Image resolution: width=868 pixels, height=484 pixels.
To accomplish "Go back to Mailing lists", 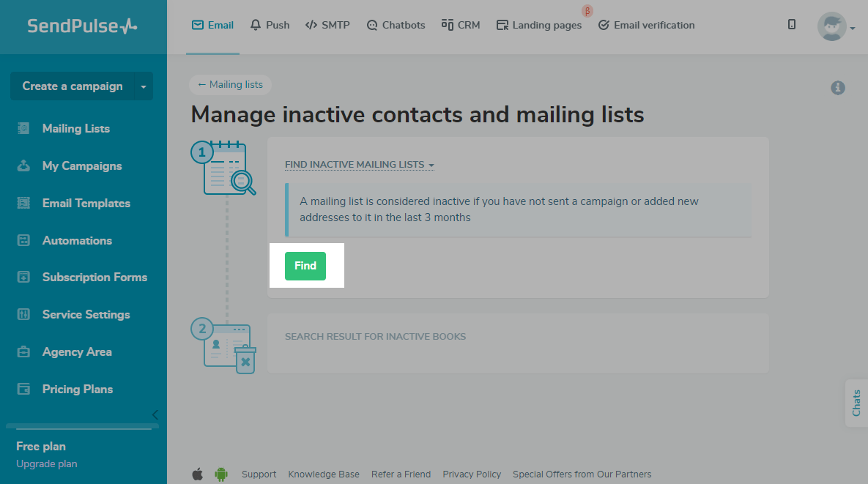I will coord(230,84).
